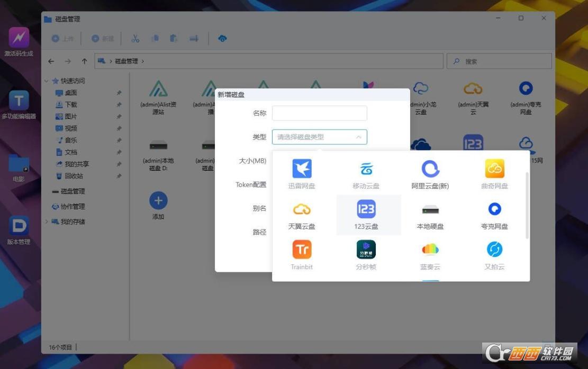The height and width of the screenshot is (369, 588).
Task: Select 迅雷网盘 disk type
Action: (x=302, y=174)
